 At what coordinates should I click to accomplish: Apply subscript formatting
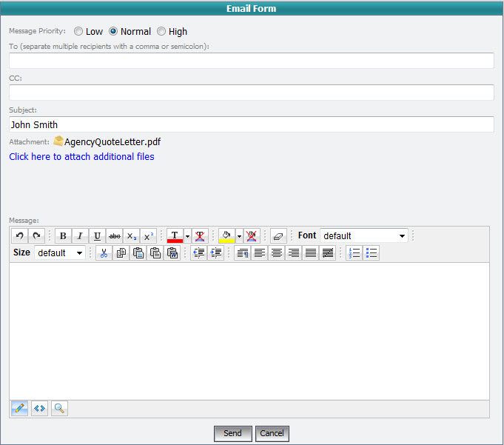click(x=132, y=236)
